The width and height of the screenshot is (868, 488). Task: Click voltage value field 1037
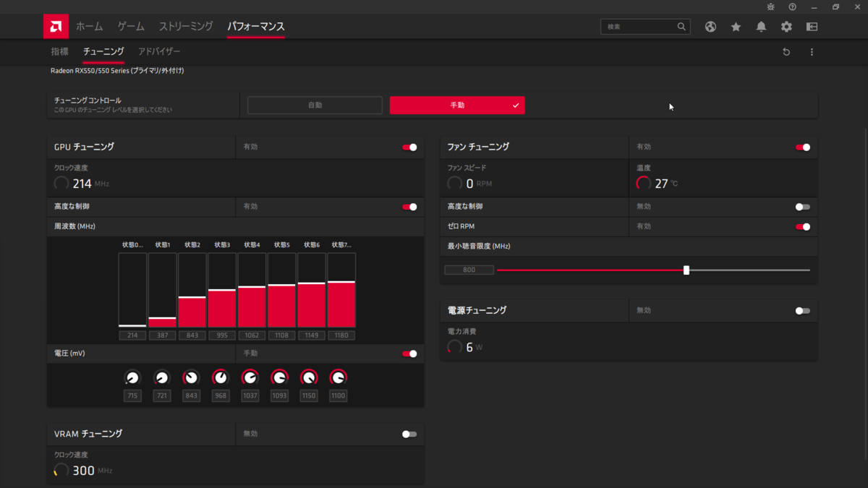[250, 395]
